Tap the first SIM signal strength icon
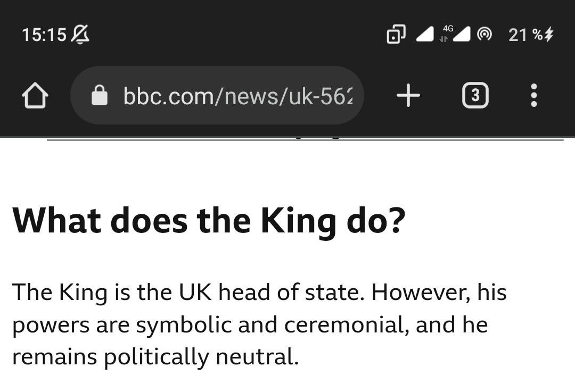This screenshot has width=575, height=392. tap(425, 35)
